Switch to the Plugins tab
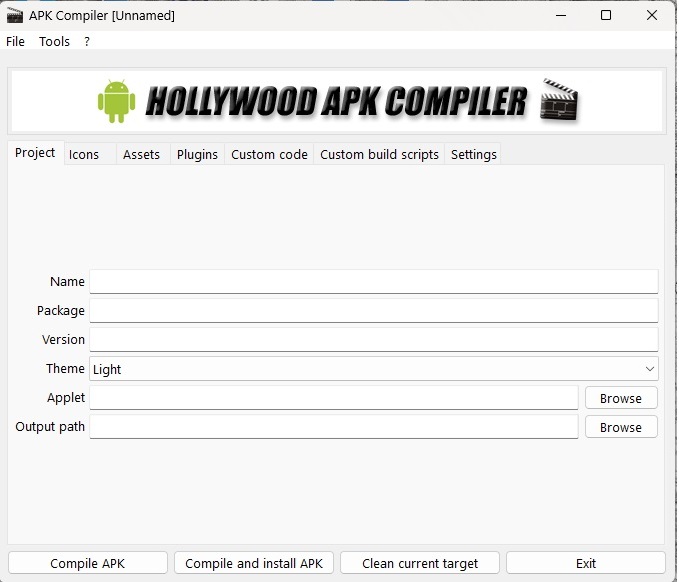The image size is (679, 582). tap(197, 155)
